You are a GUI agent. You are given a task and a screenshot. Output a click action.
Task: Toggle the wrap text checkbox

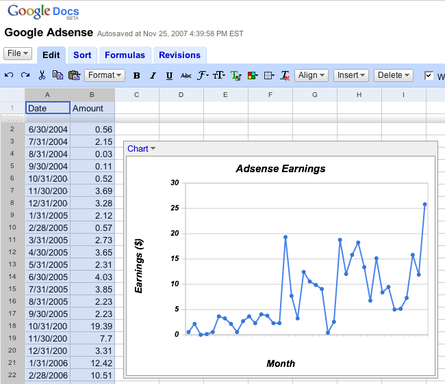[429, 75]
